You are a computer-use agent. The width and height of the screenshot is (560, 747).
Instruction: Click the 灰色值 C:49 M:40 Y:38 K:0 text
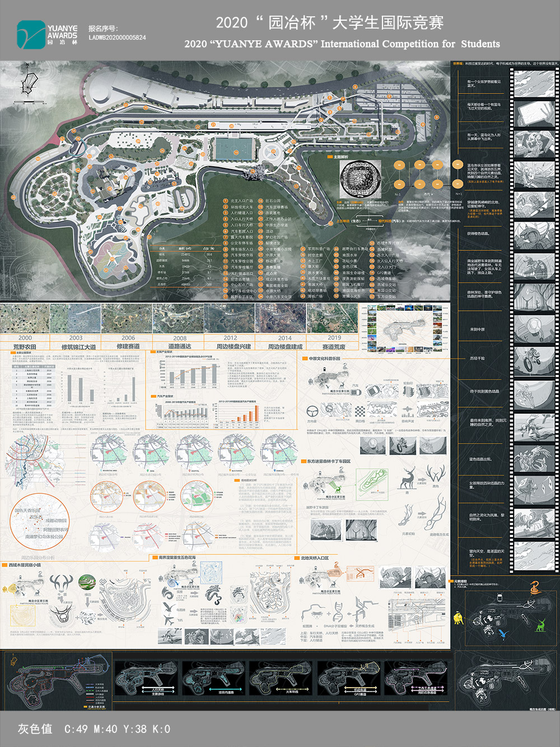94,729
